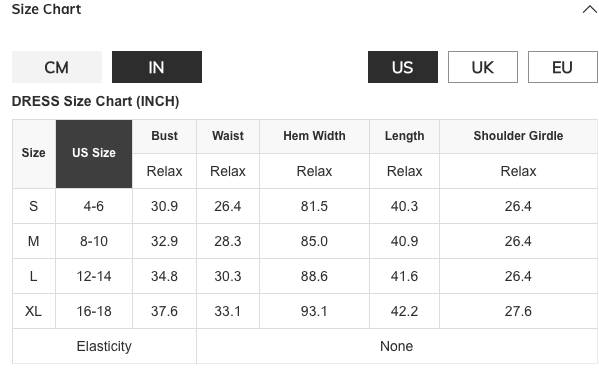The height and width of the screenshot is (376, 599).
Task: Select the S size row label
Action: pyautogui.click(x=34, y=206)
